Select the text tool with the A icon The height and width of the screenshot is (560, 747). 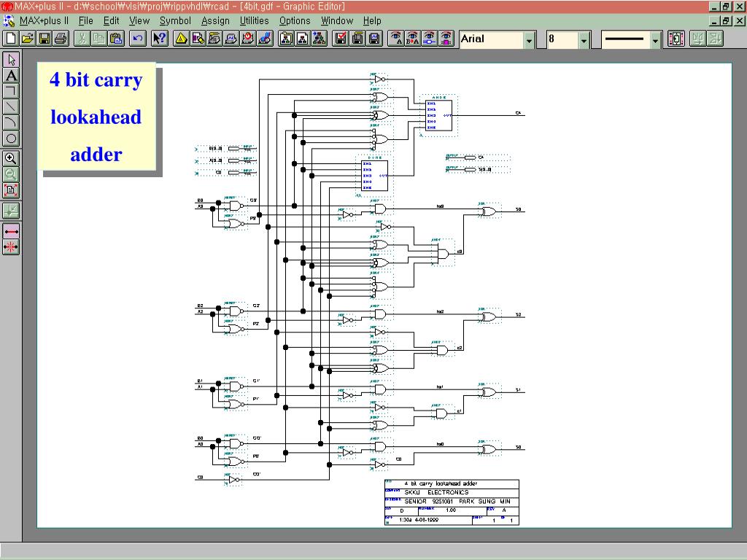(12, 76)
